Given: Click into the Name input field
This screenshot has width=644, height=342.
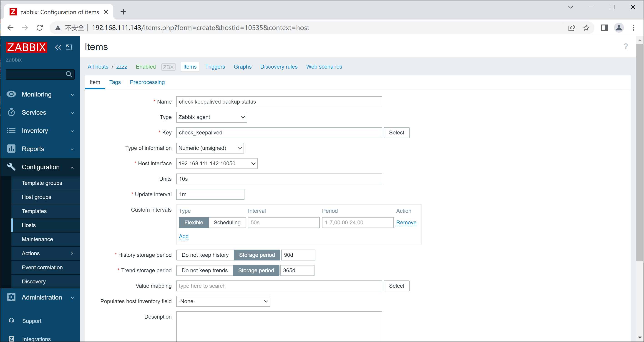Looking at the screenshot, I should pyautogui.click(x=279, y=102).
